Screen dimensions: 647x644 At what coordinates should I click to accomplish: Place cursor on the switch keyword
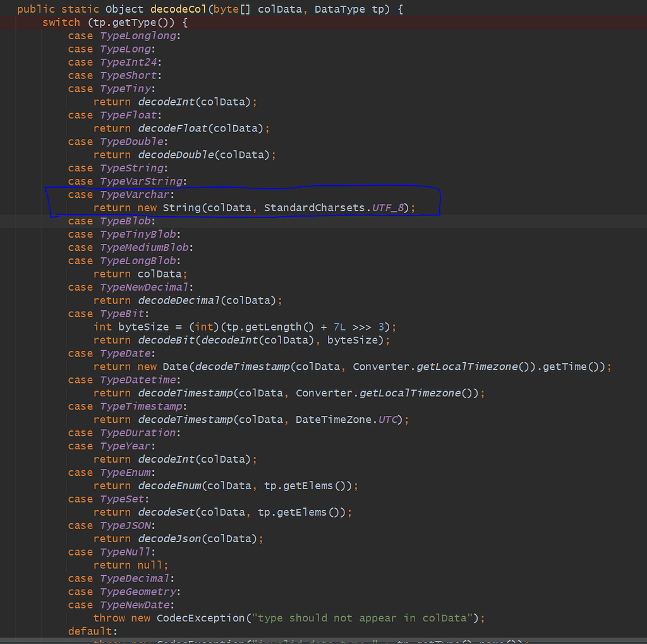61,23
